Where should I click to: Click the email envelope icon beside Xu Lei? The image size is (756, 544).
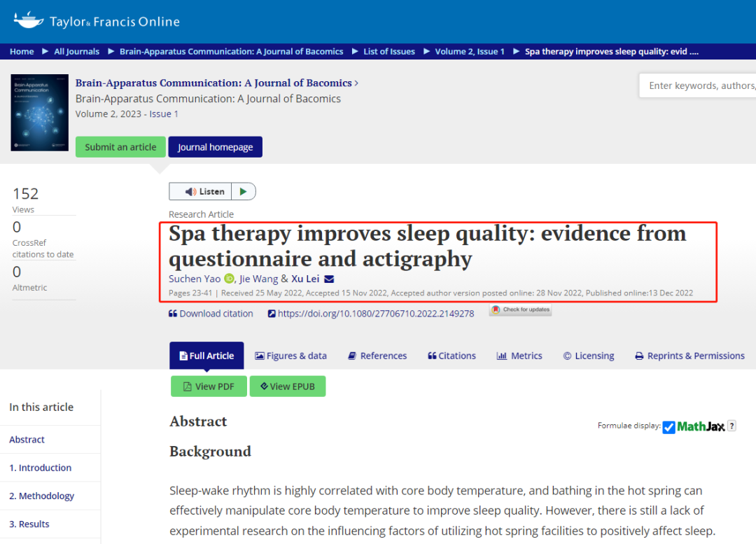[x=329, y=279]
